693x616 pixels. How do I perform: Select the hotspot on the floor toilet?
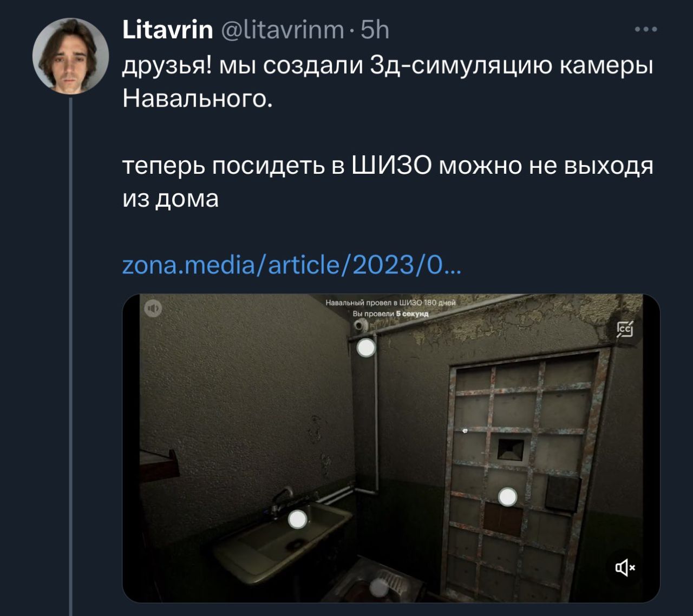point(380,587)
